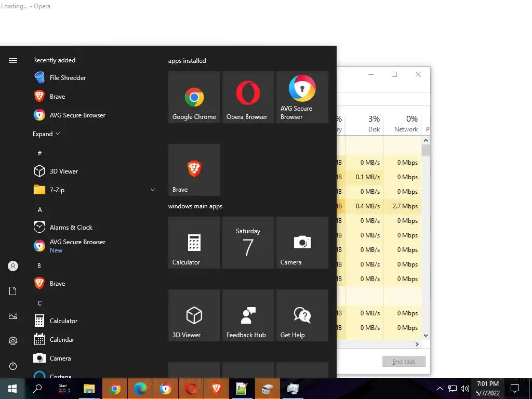Click Task Manager horizontal scroll right arrow
The width and height of the screenshot is (532, 399).
click(x=417, y=344)
